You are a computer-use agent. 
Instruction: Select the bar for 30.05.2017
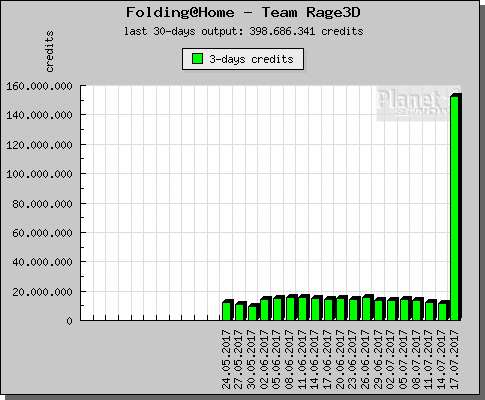[x=253, y=312]
